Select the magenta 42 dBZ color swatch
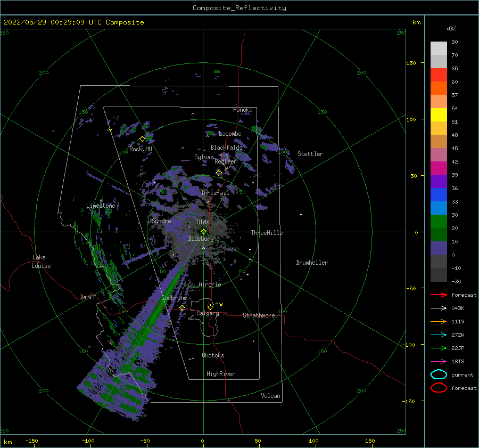Viewport: 479px width, 448px height. tap(439, 168)
